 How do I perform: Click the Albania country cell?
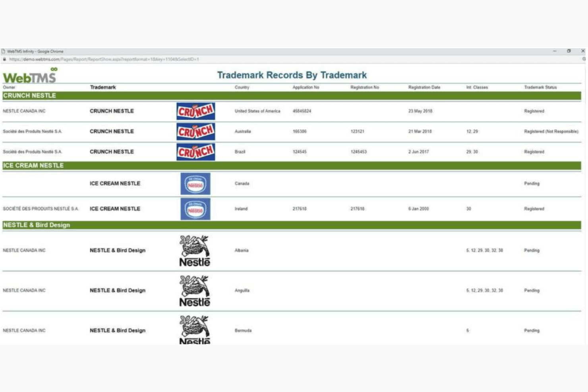[x=242, y=251]
